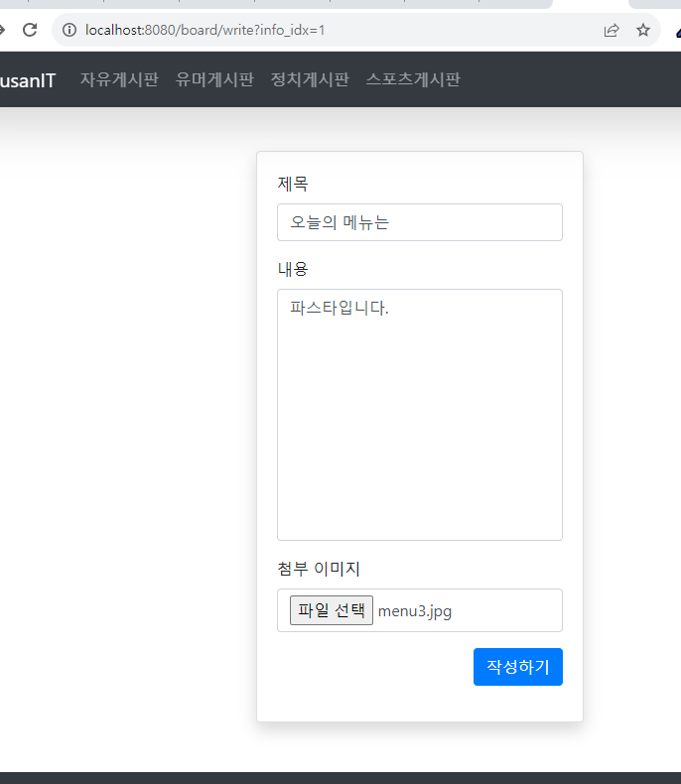This screenshot has height=784, width=681.
Task: Select the 첨부 이미지 label
Action: click(319, 569)
